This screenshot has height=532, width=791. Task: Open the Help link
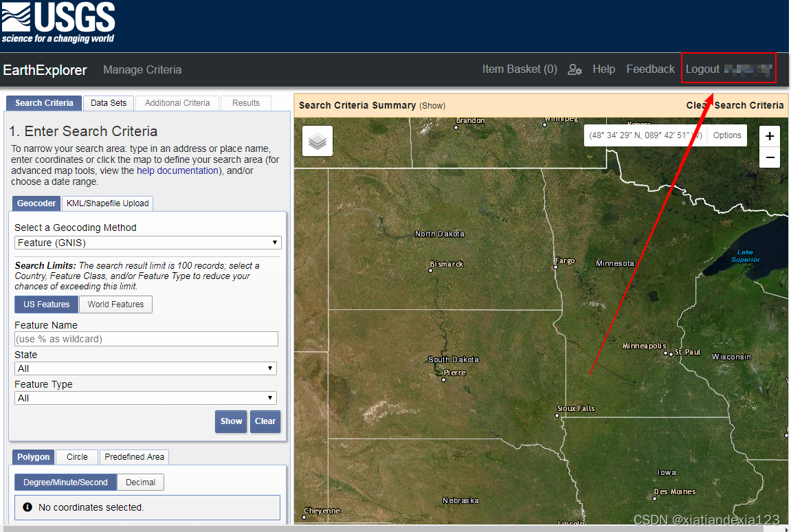[x=603, y=69]
